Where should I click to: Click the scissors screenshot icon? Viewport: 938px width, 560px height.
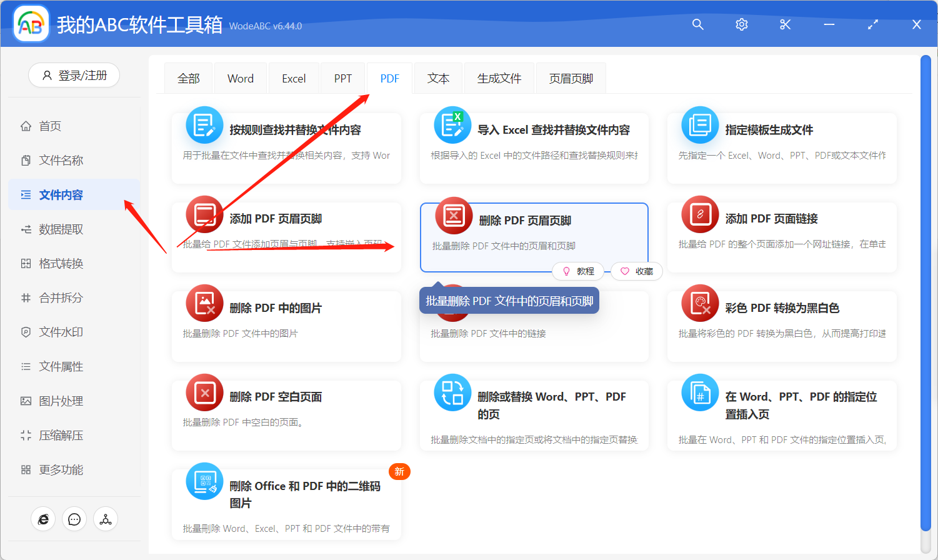pyautogui.click(x=785, y=24)
